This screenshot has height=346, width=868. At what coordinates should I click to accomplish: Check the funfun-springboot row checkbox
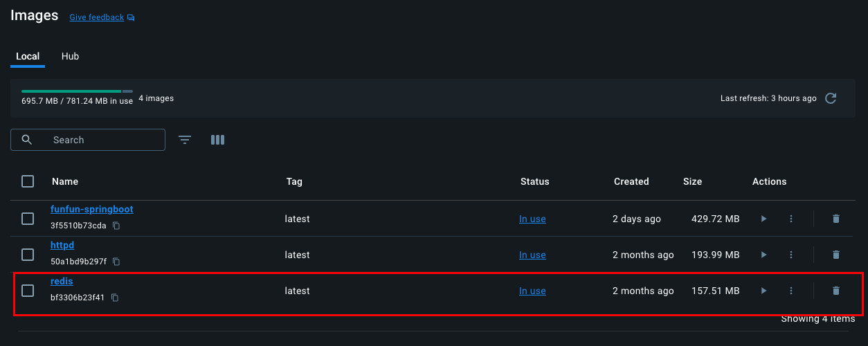(28, 219)
